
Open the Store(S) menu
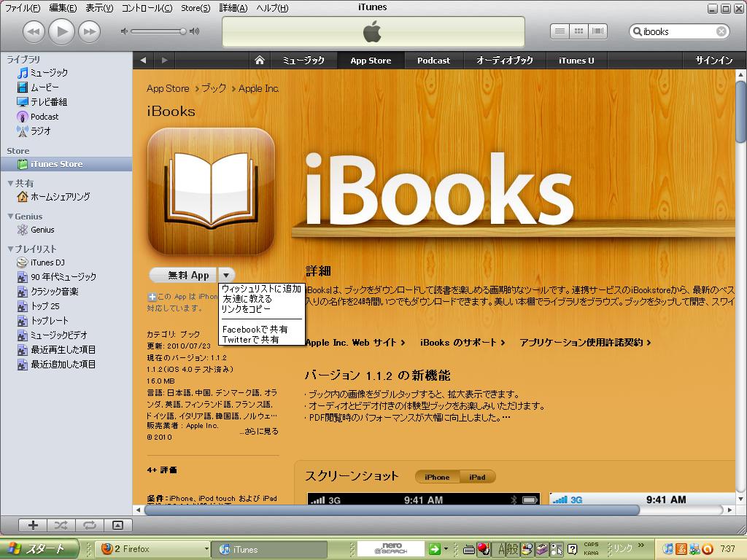(196, 8)
